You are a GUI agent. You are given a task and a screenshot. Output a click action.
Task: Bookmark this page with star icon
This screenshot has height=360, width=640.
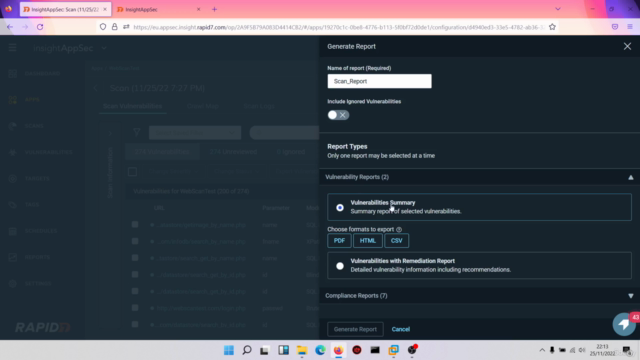[x=552, y=27]
